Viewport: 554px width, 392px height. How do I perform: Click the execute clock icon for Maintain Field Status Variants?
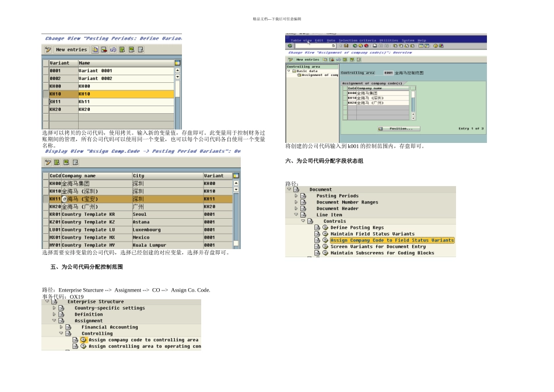pos(325,234)
